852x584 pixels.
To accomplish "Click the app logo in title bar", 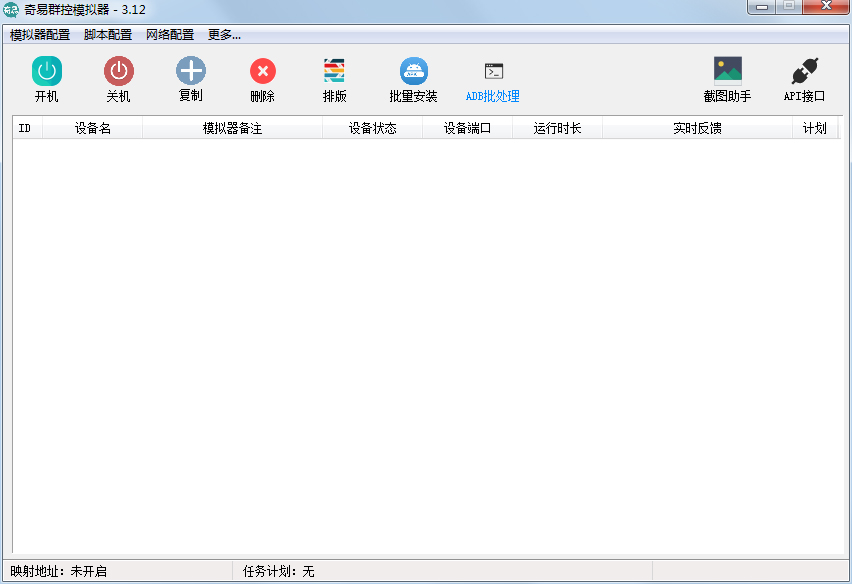I will [x=13, y=11].
